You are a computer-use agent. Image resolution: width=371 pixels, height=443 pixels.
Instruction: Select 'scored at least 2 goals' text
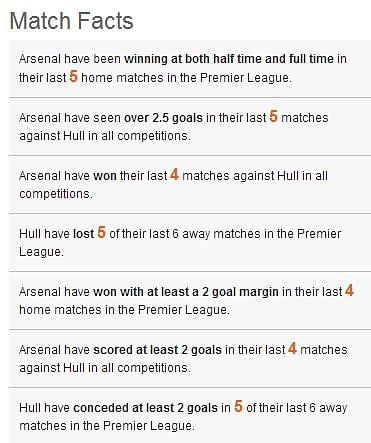click(x=157, y=350)
